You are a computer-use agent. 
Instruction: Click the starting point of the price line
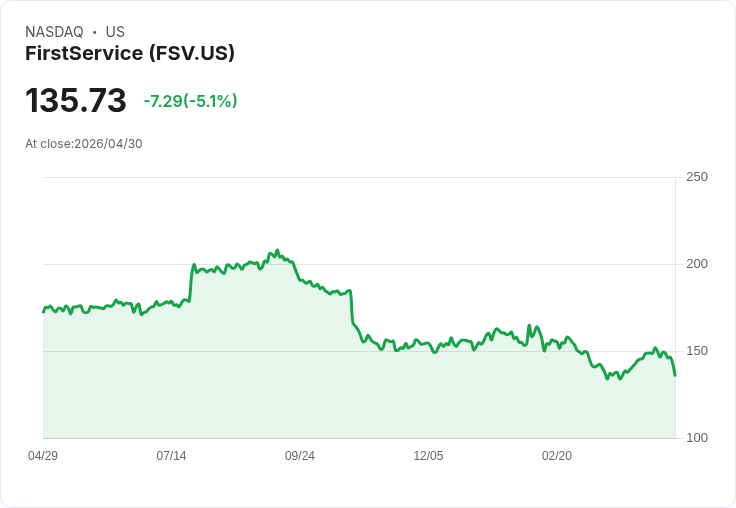point(43,312)
